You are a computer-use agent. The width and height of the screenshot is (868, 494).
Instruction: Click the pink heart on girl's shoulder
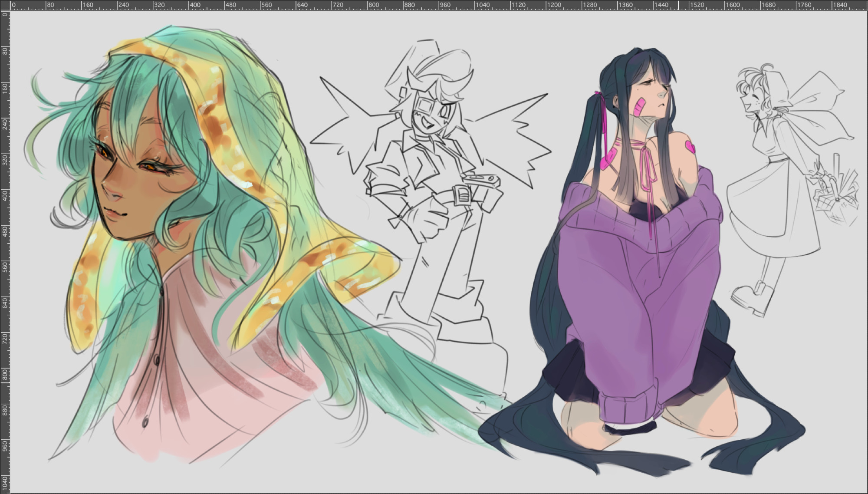pyautogui.click(x=690, y=147)
